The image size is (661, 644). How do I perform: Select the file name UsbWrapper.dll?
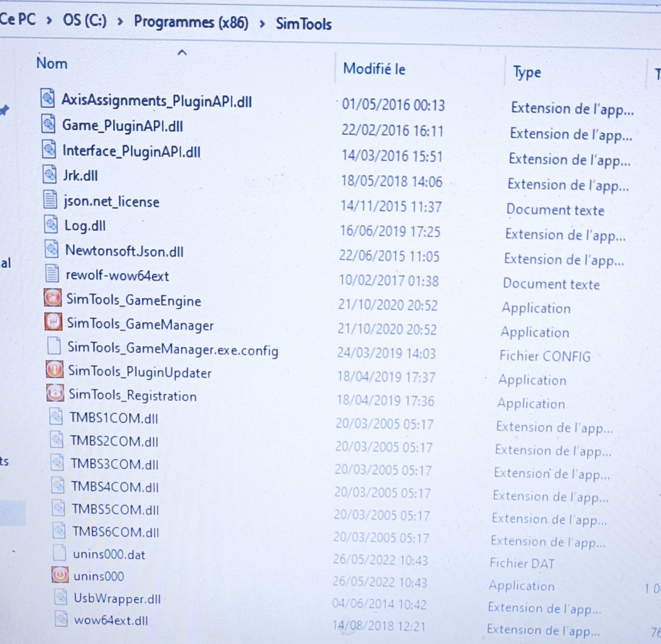117,599
